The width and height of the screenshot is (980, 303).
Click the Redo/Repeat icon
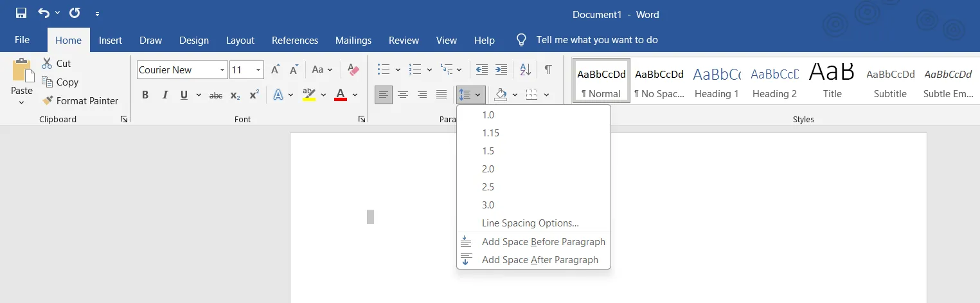tap(75, 13)
